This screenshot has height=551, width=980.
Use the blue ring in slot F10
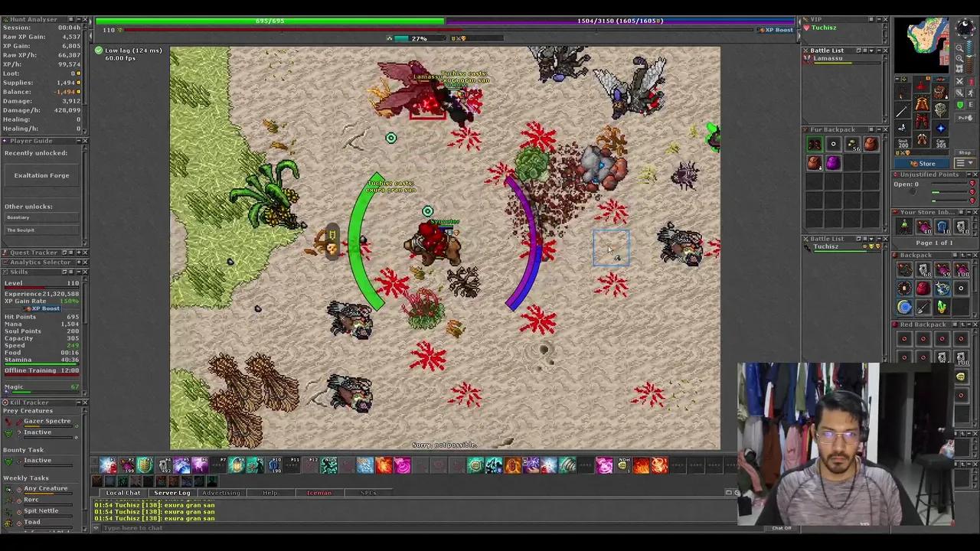(275, 465)
